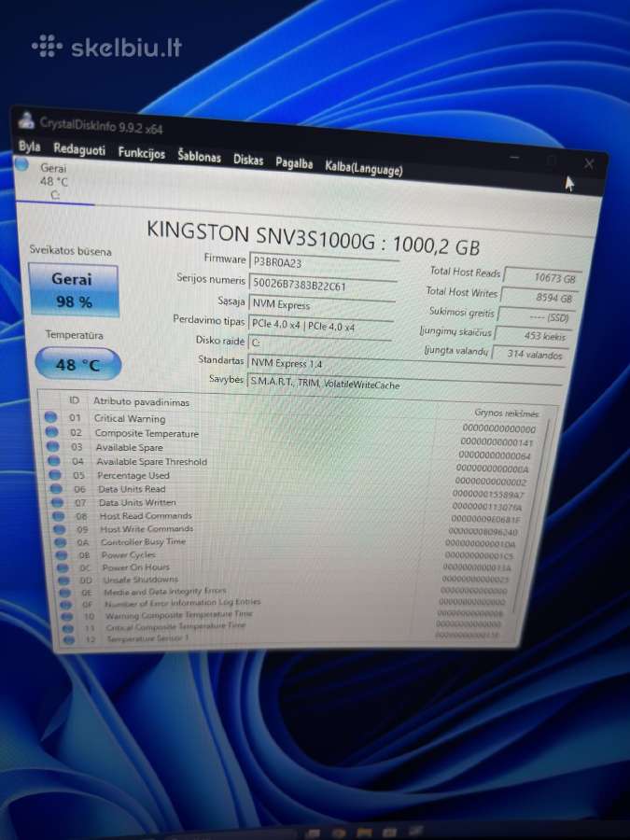This screenshot has height=840, width=630.
Task: Select the Unsafe Shutdowns attribute name
Action: 140,580
